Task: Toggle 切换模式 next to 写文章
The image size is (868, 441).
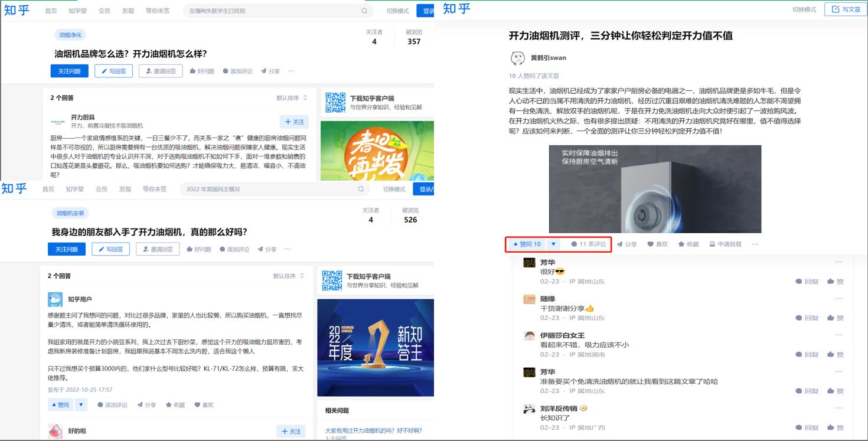Action: 804,9
